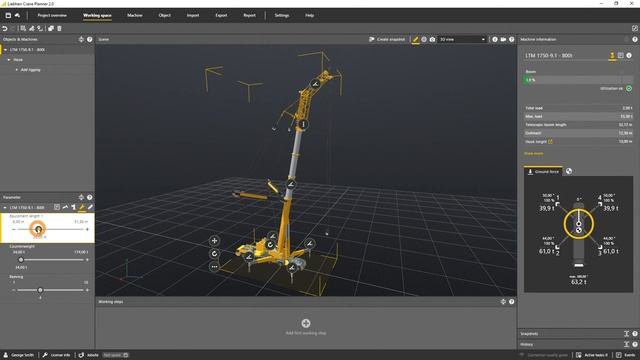Image resolution: width=640 pixels, height=360 pixels.
Task: Click the move handle in 3D scene
Action: (x=214, y=241)
